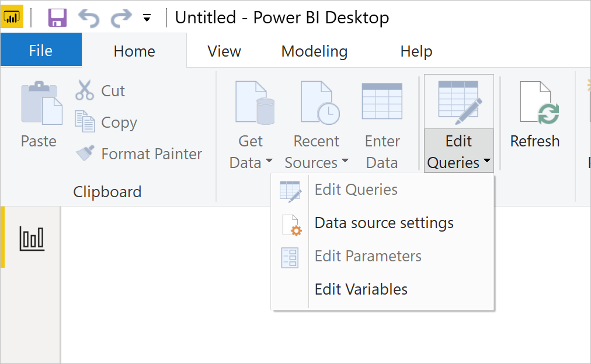Expand the Get Data dropdown arrow
This screenshot has height=364, width=591.
click(x=269, y=161)
